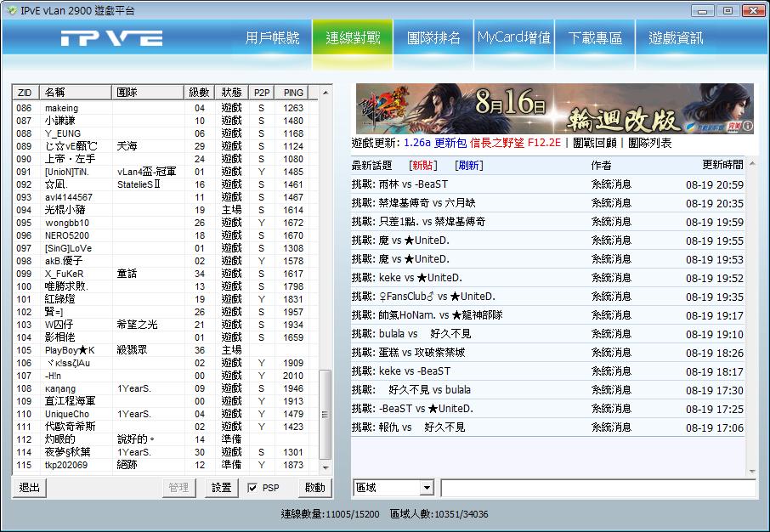
Task: Click the [刷新] refresh link
Action: [468, 165]
